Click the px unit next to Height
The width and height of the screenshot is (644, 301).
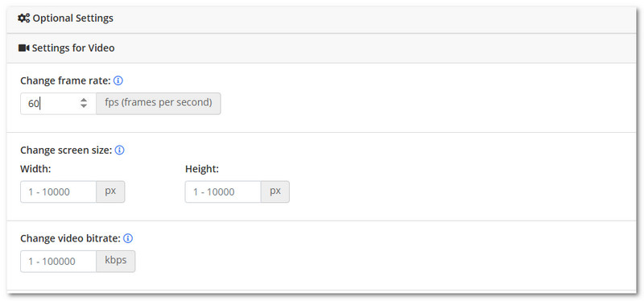pyautogui.click(x=275, y=192)
